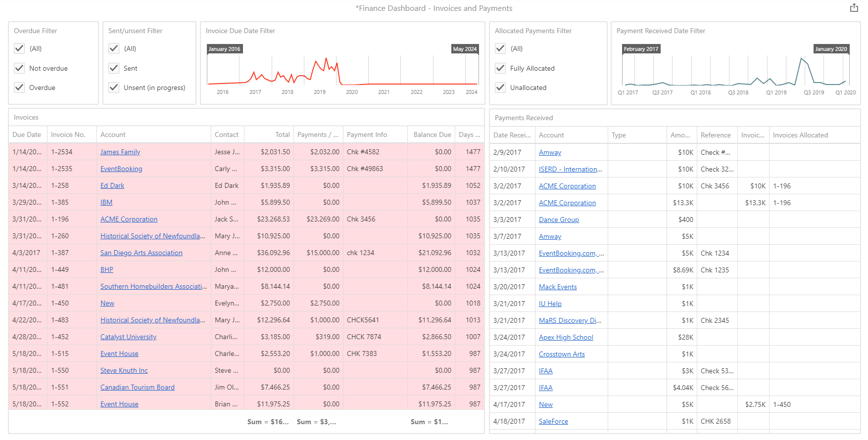Screen dimensions: 868x440
Task: Select the January 2016 range start handle
Action: coord(225,49)
